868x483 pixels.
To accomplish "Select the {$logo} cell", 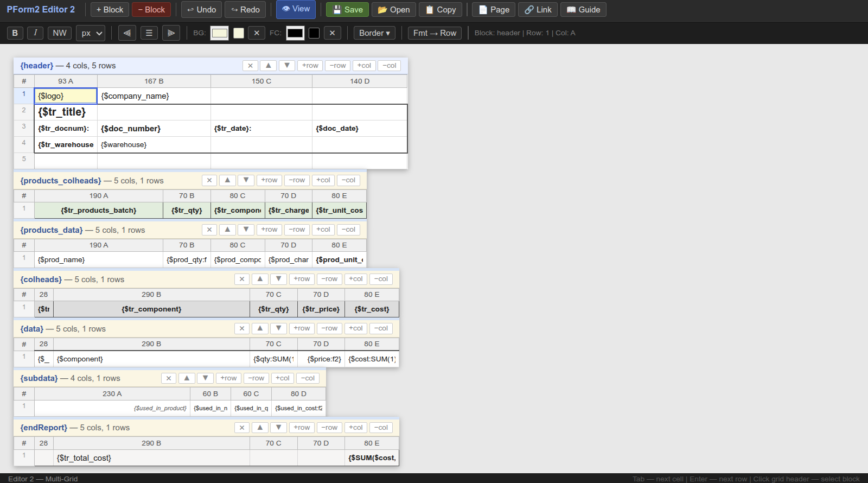I will [66, 96].
